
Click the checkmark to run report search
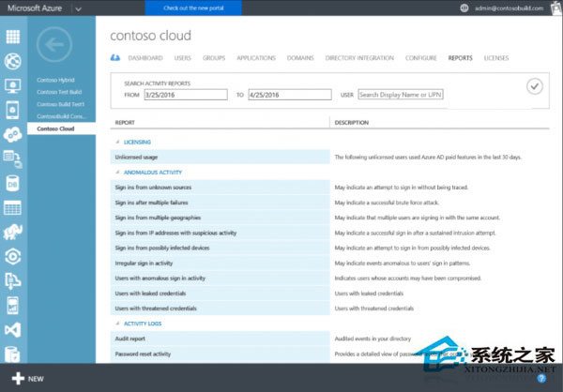tap(535, 86)
